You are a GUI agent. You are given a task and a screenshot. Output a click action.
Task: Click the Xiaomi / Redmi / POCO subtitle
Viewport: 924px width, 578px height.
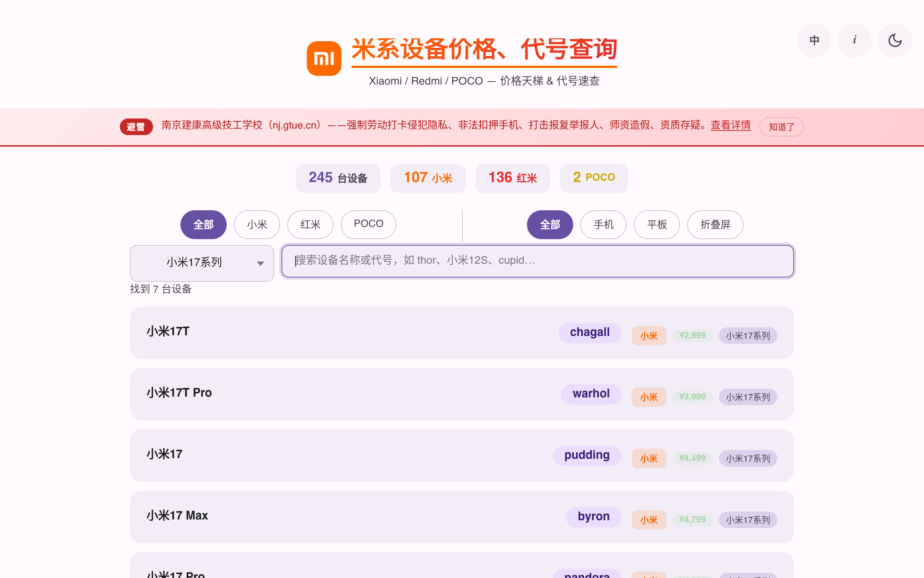(484, 81)
